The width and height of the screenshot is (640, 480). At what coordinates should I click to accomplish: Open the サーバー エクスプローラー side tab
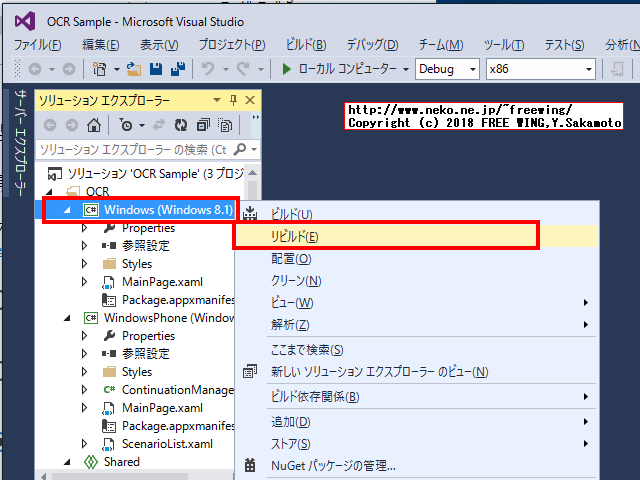(x=21, y=143)
